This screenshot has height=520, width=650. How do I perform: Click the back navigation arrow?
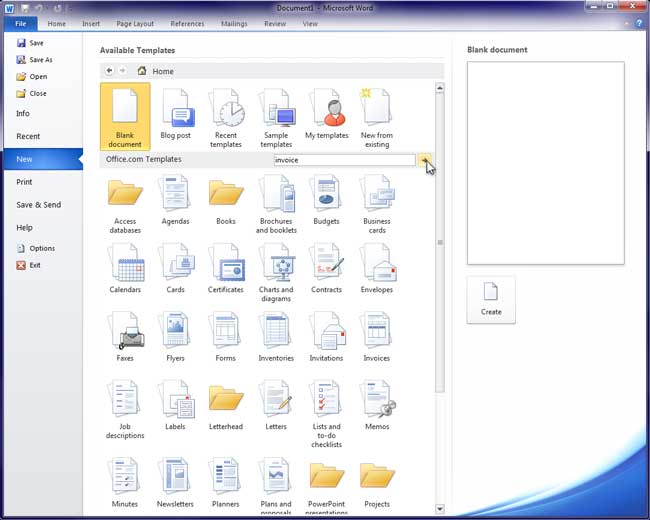pos(109,71)
